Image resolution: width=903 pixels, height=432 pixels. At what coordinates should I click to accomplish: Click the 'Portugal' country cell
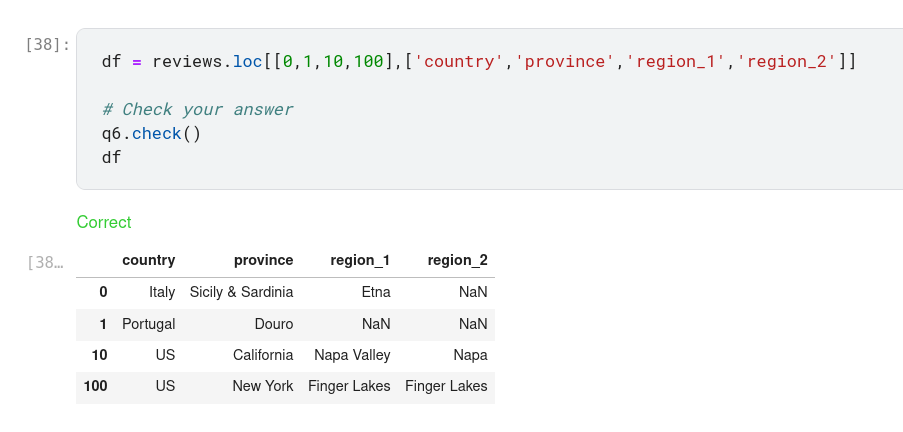pyautogui.click(x=148, y=324)
